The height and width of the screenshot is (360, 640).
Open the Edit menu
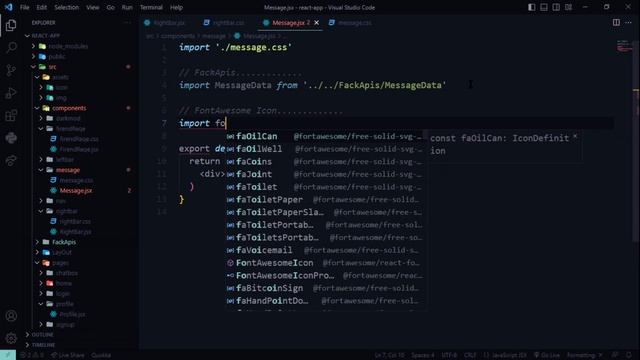point(41,7)
